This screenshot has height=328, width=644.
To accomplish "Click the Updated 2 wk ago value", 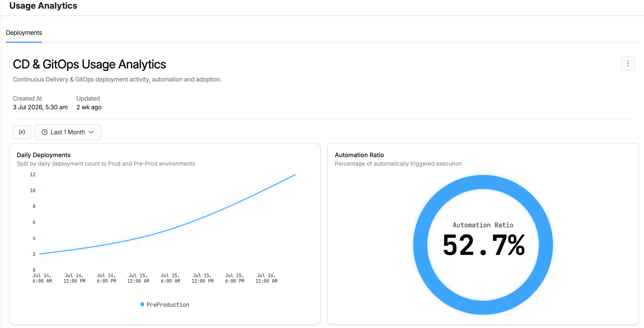I will pyautogui.click(x=89, y=107).
